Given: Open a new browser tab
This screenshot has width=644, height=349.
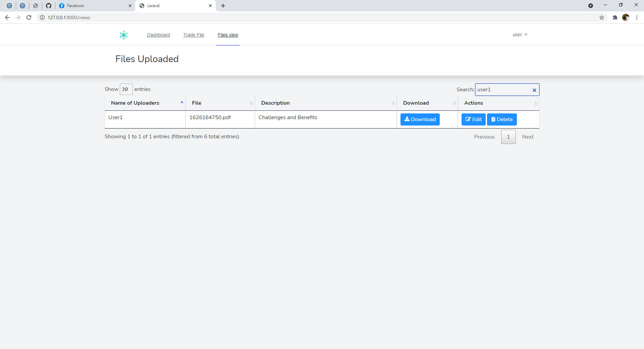Looking at the screenshot, I should coord(223,6).
